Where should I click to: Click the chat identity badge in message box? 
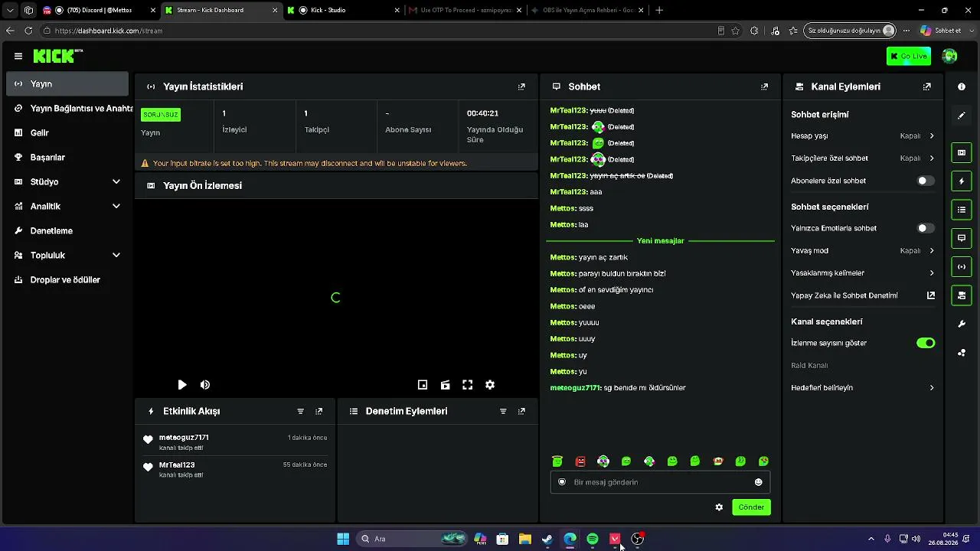click(562, 482)
